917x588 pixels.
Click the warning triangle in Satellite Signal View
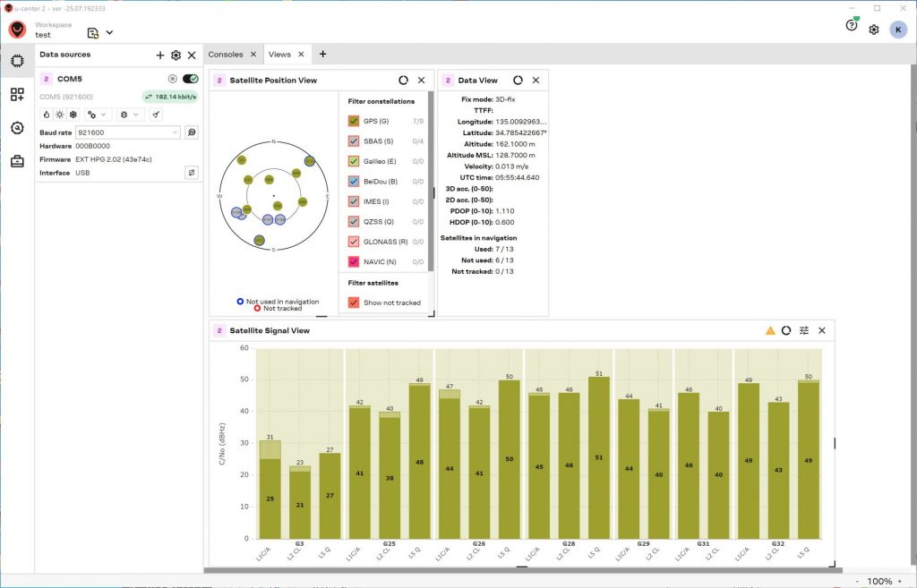coord(770,330)
